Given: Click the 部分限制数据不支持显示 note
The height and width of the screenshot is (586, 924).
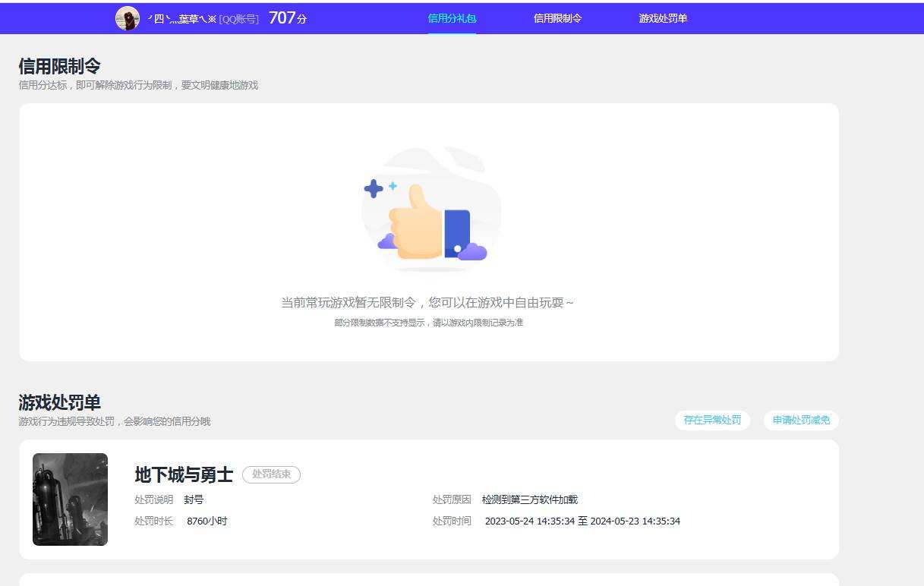Looking at the screenshot, I should (428, 323).
